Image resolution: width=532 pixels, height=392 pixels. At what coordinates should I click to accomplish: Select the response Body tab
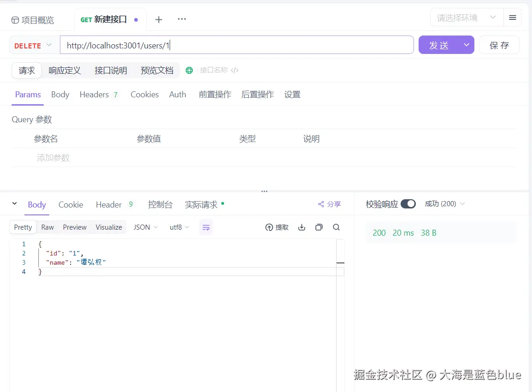point(36,205)
